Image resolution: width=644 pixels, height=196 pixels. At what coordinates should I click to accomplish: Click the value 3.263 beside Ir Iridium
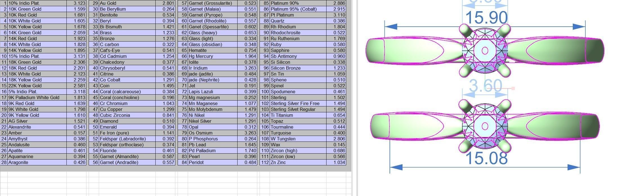click(247, 68)
